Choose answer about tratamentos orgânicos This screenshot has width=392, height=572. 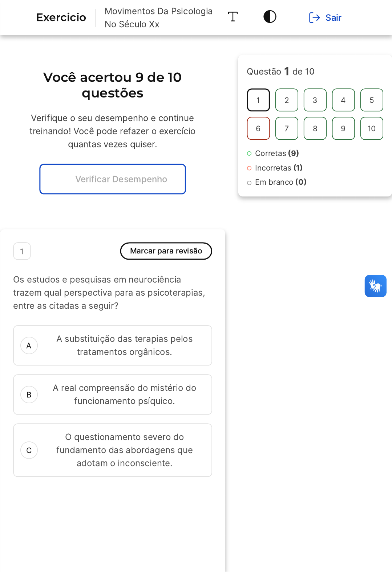(x=124, y=345)
